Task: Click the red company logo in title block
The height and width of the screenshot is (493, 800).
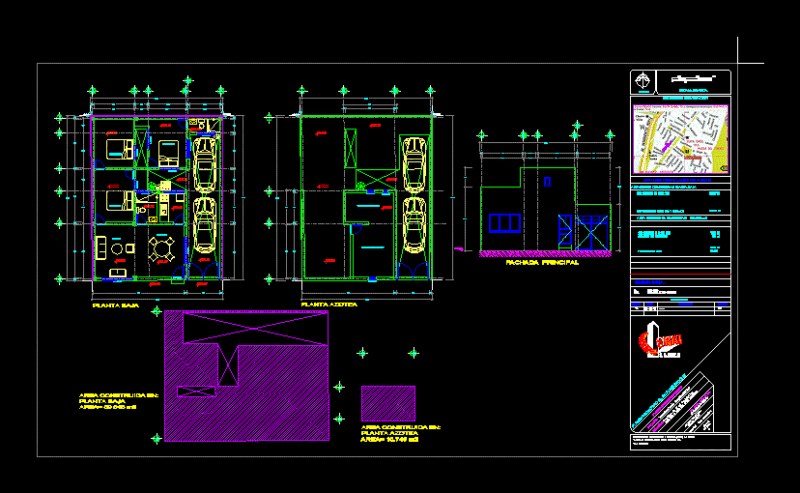Action: tap(660, 340)
